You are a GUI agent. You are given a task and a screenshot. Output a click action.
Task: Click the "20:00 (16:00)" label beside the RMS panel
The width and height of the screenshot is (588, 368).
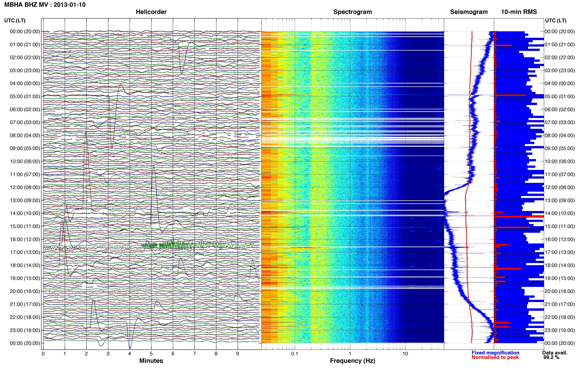pos(560,291)
